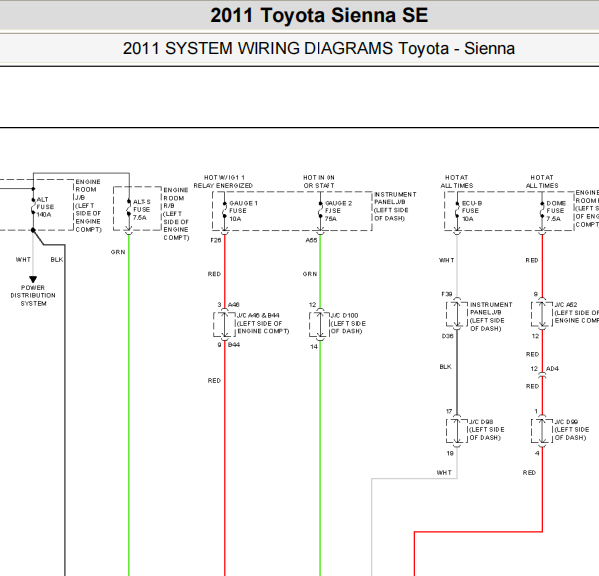Select the GAUGE 1 fuse 10A symbol
This screenshot has width=599, height=576.
(225, 210)
